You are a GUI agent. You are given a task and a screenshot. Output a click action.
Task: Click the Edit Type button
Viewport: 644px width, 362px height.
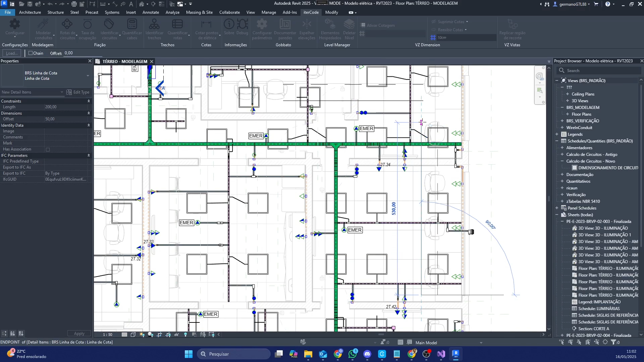coord(78,92)
